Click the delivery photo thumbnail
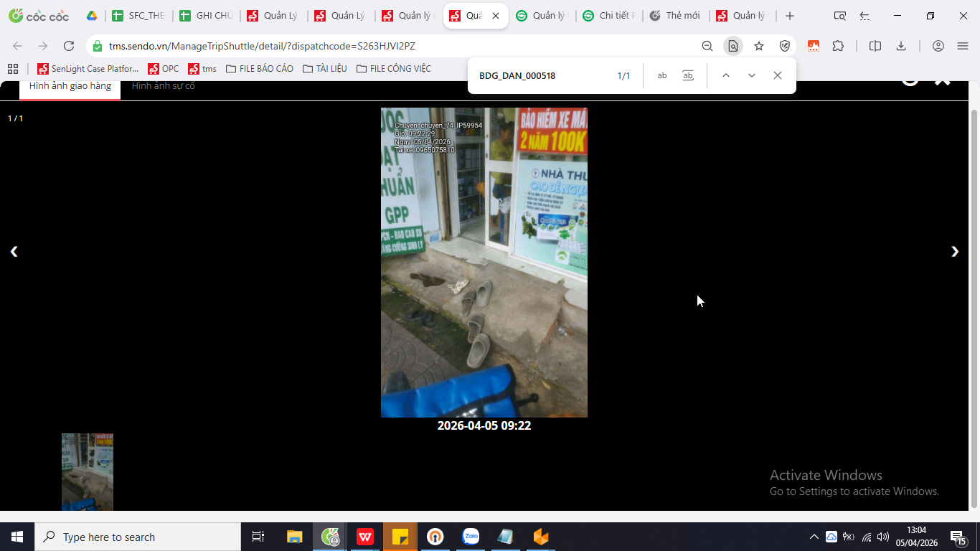The image size is (980, 551). [88, 472]
